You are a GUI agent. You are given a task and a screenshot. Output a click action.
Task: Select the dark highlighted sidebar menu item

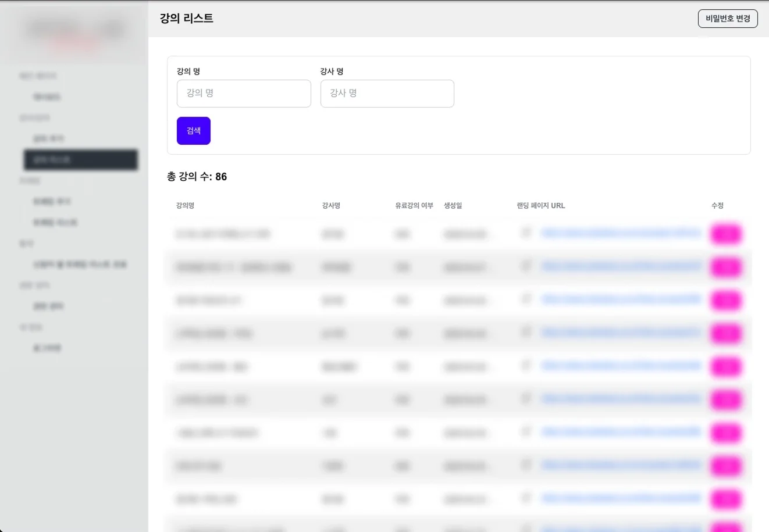click(81, 160)
